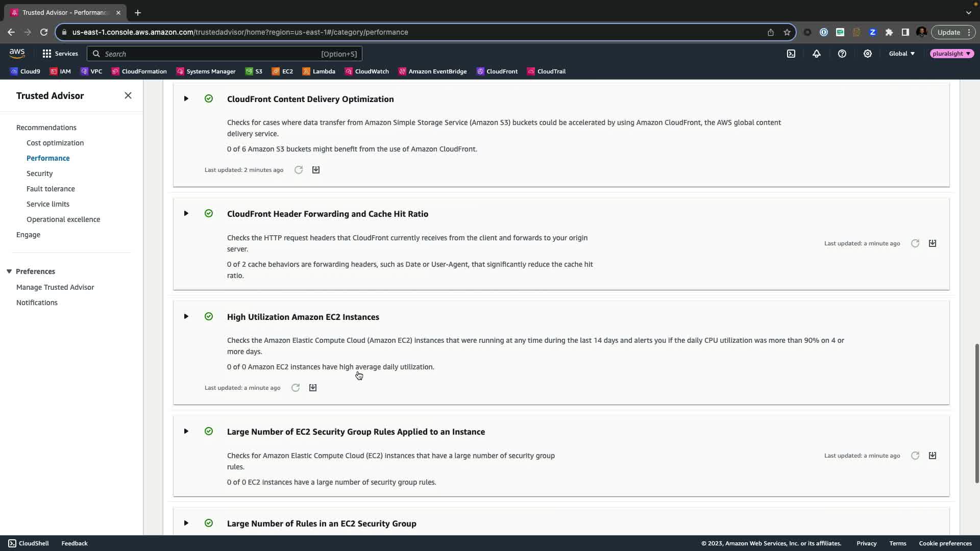The image size is (980, 551).
Task: Download Large Number of Security Group Rules results
Action: click(933, 456)
